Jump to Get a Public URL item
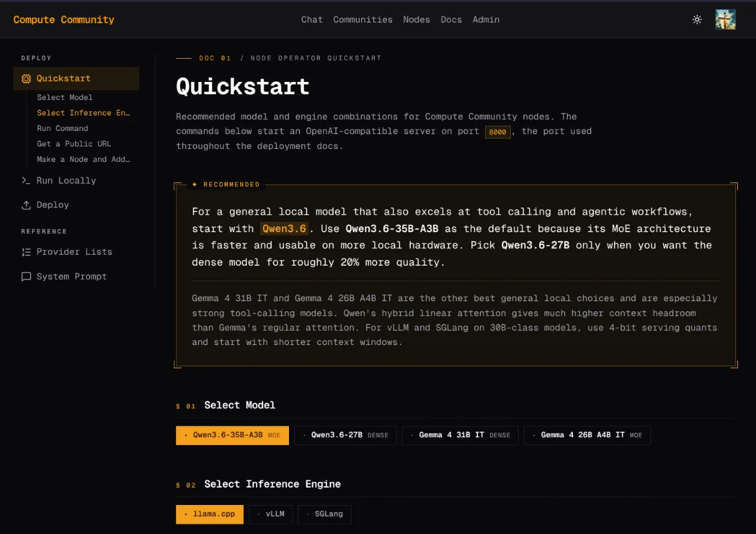 tap(74, 144)
